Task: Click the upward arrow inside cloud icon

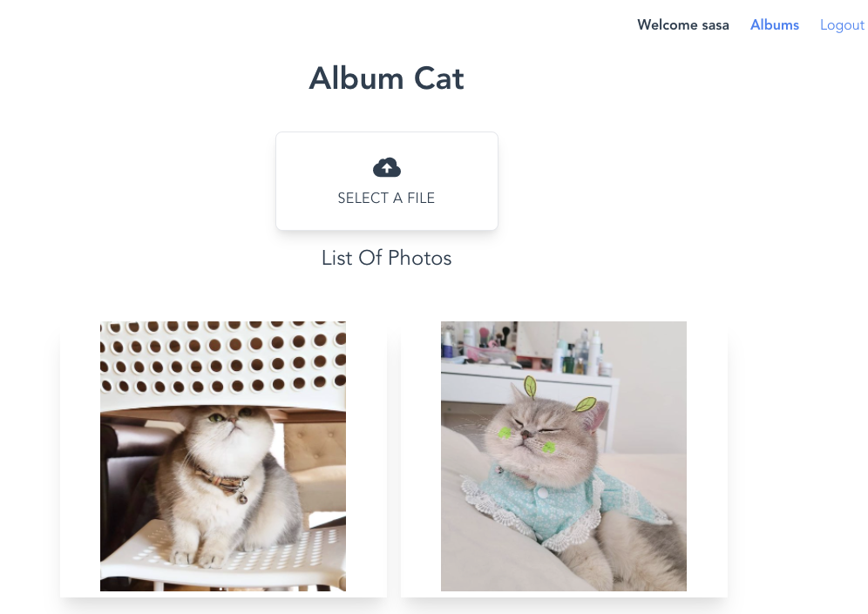Action: coord(386,168)
